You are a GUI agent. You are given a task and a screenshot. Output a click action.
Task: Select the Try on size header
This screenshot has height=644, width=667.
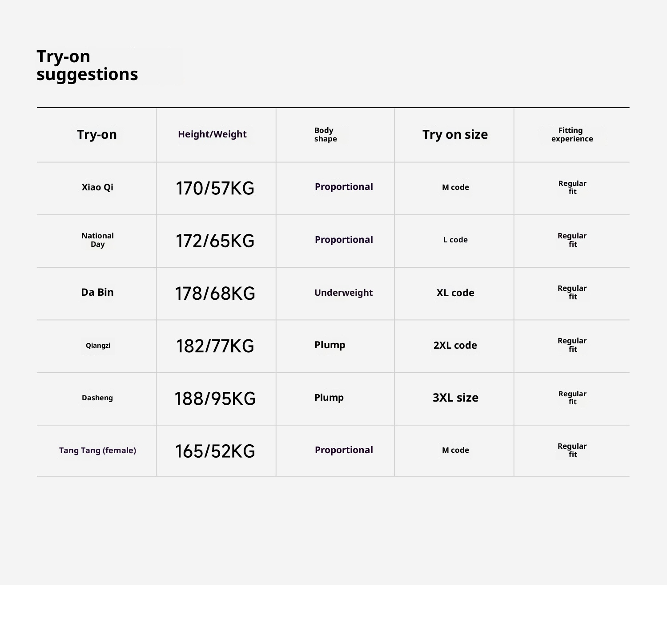455,134
